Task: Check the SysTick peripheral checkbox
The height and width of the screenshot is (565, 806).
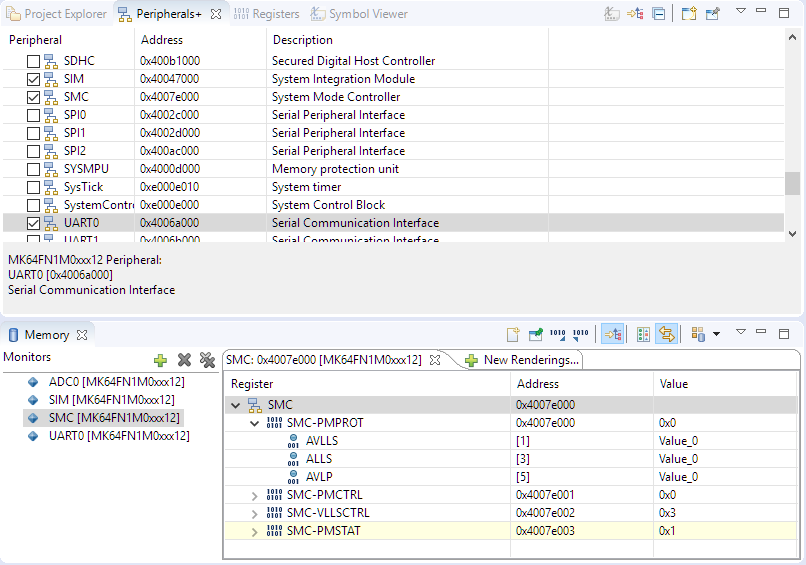Action: [33, 187]
